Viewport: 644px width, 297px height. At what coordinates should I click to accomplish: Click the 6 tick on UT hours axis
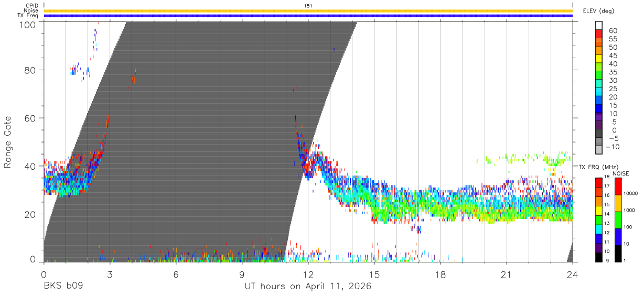176,275
